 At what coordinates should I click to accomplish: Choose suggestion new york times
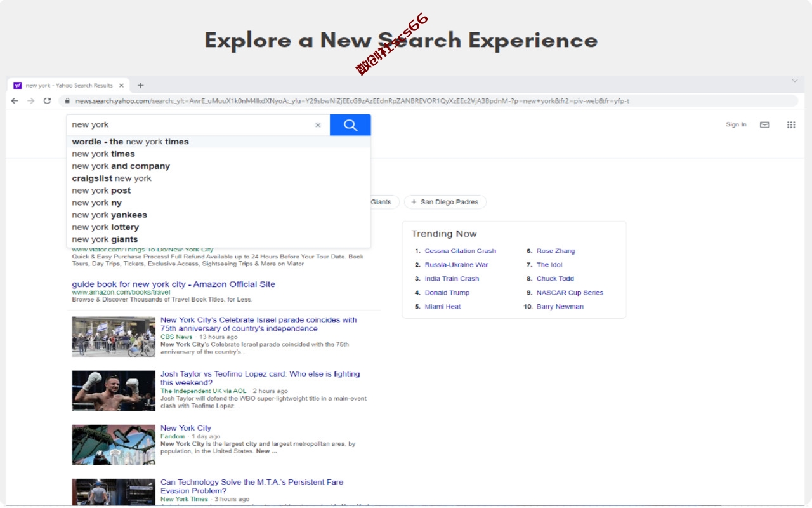pyautogui.click(x=218, y=154)
